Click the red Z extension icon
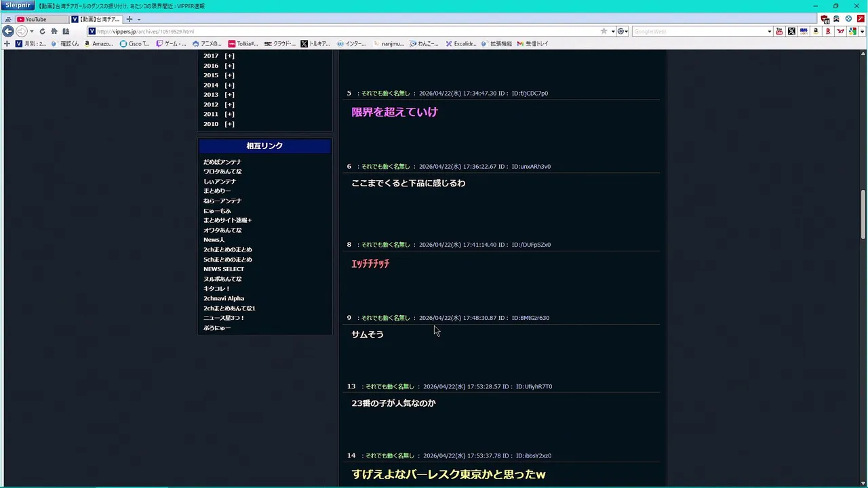This screenshot has height=488, width=868. pos(861,19)
